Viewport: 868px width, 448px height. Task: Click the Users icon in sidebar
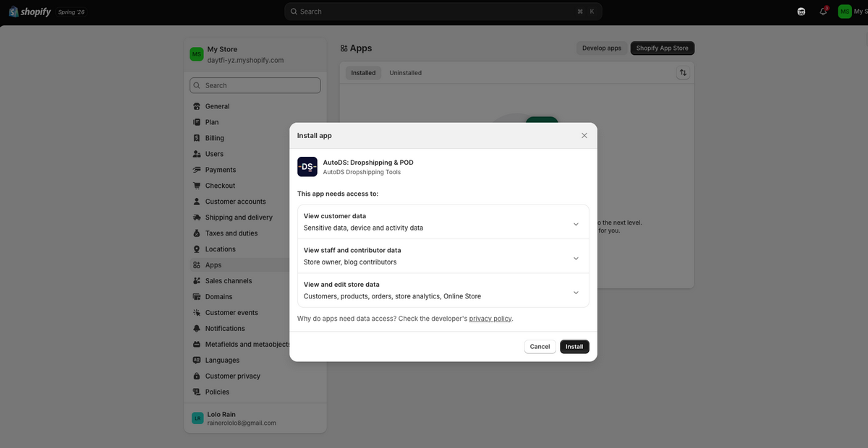coord(197,154)
